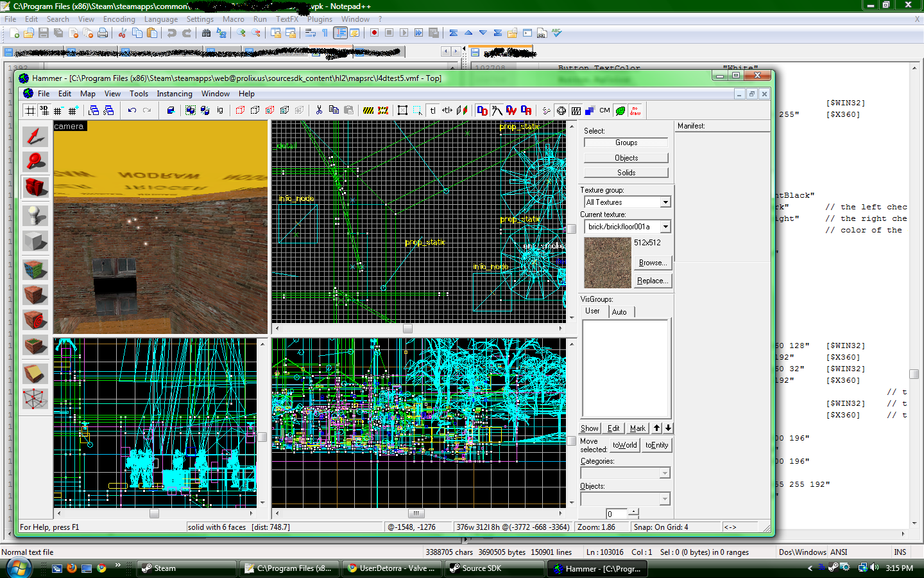924x578 pixels.
Task: Click the Notepad++ editor vertical scrollbar thumb
Action: [914, 374]
